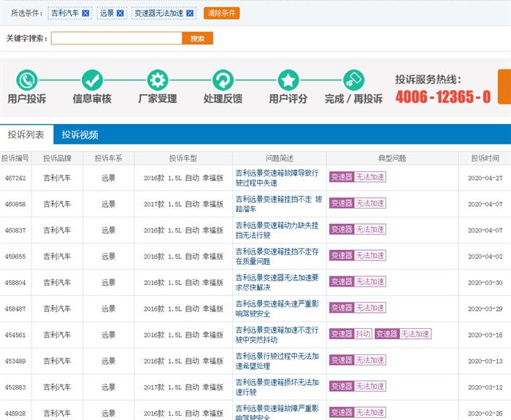Click the 投诉编号 column header
The width and height of the screenshot is (511, 420).
coord(15,158)
